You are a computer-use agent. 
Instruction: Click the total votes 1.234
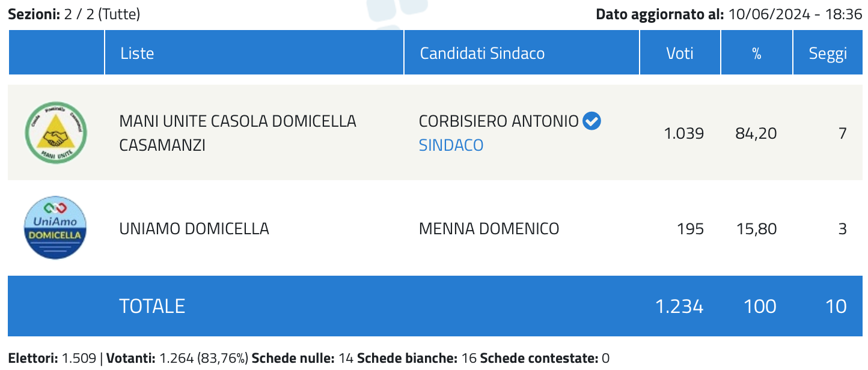point(679,306)
